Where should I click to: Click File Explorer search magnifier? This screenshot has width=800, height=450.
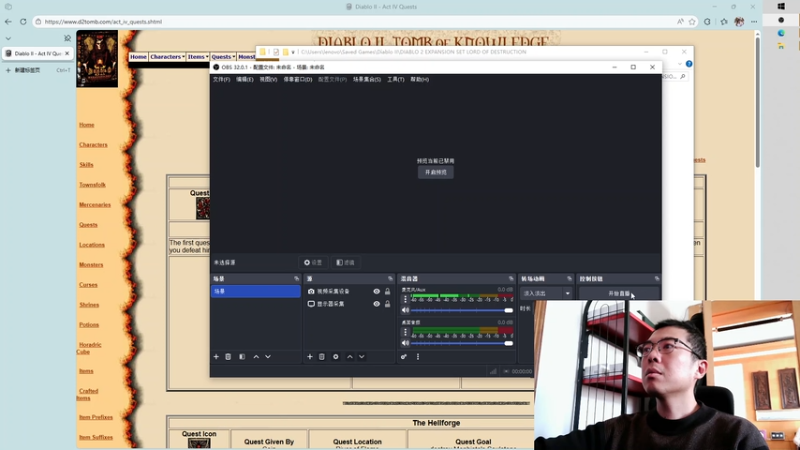[x=683, y=77]
